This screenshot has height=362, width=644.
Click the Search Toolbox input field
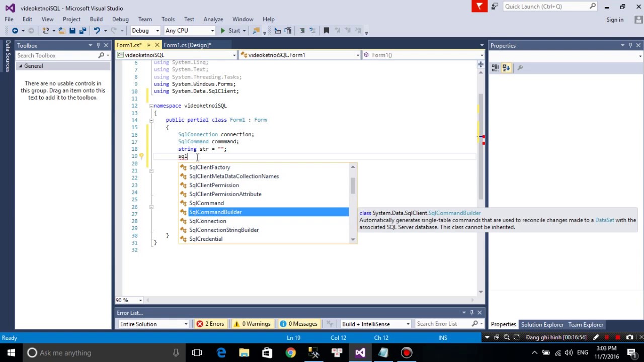tap(57, 55)
